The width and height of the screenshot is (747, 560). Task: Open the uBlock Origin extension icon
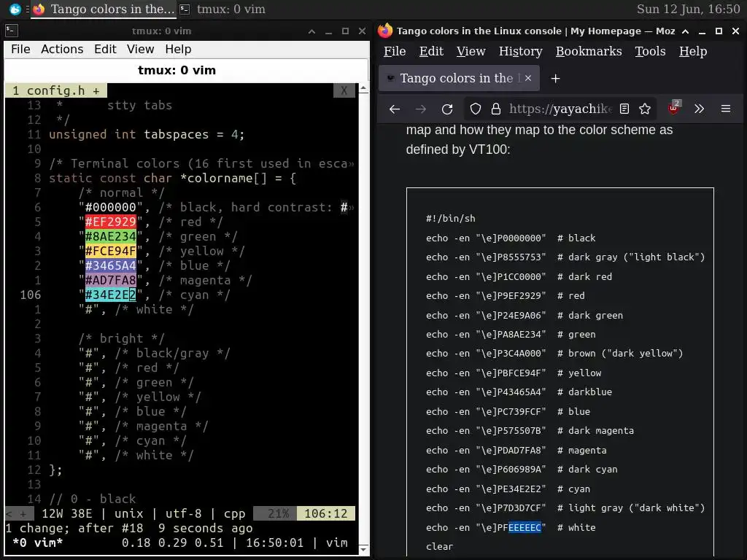pos(674,108)
